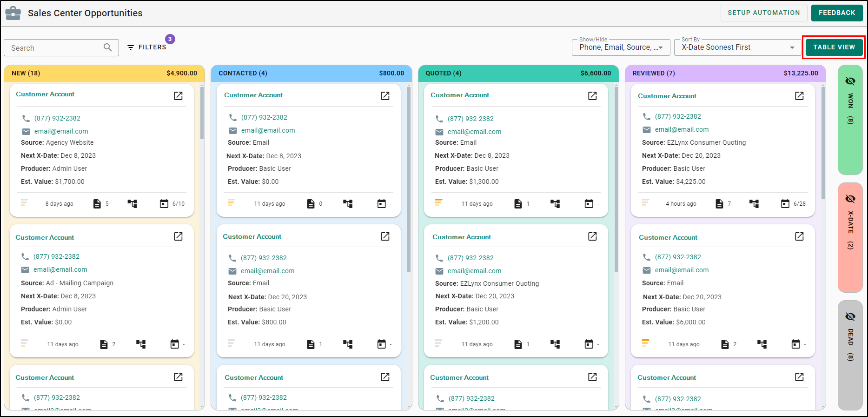Click notes document icon on Agency Website card

tap(97, 204)
